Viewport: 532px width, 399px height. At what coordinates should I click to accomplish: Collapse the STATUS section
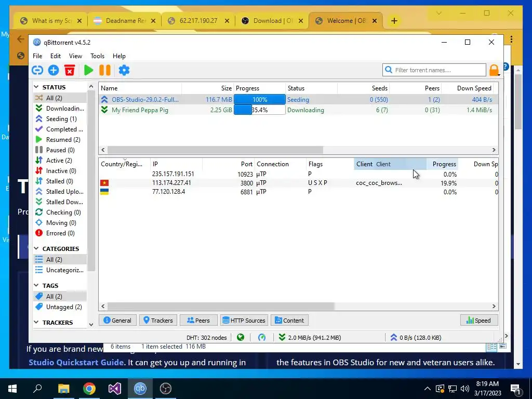[x=36, y=87]
